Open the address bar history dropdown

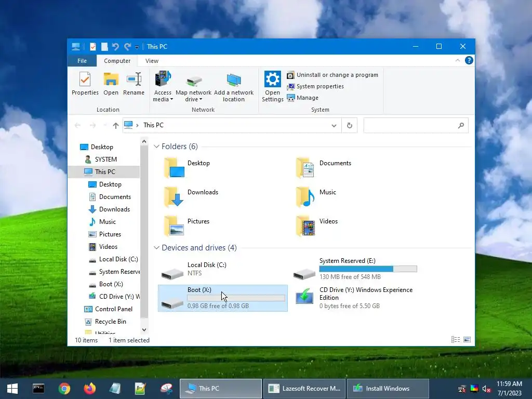pyautogui.click(x=334, y=126)
